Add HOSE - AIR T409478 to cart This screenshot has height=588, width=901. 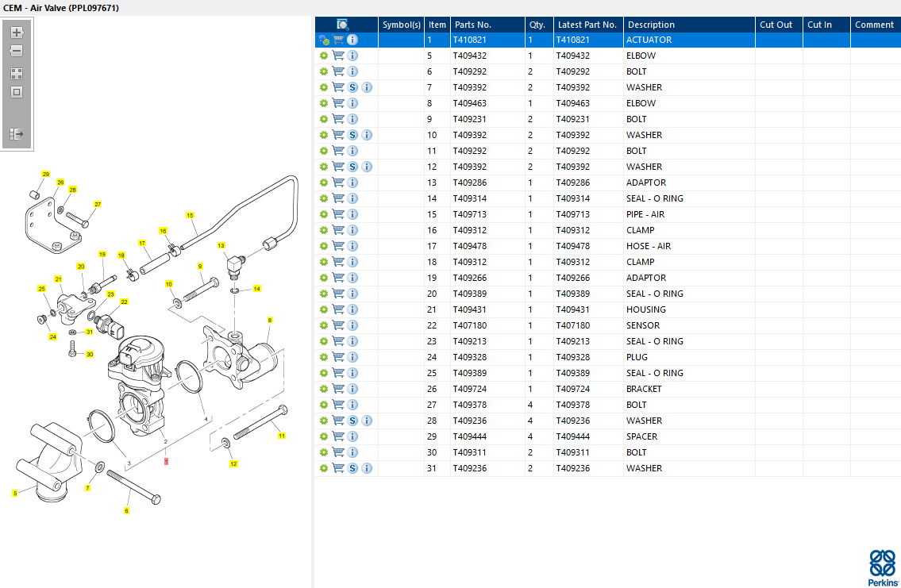coord(338,246)
